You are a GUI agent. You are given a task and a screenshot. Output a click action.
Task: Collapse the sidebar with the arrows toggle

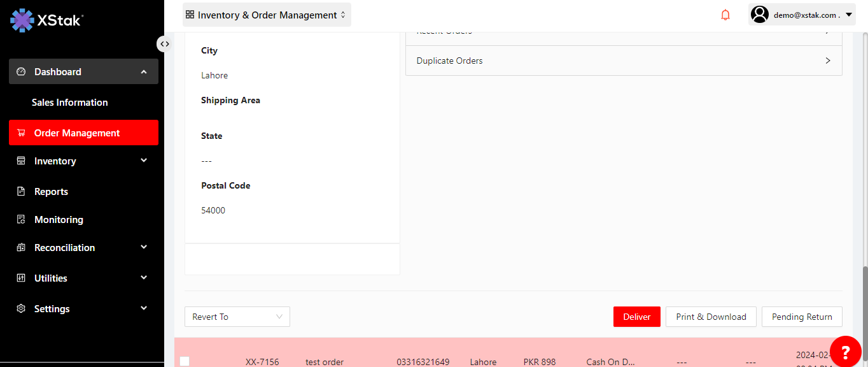(x=164, y=44)
